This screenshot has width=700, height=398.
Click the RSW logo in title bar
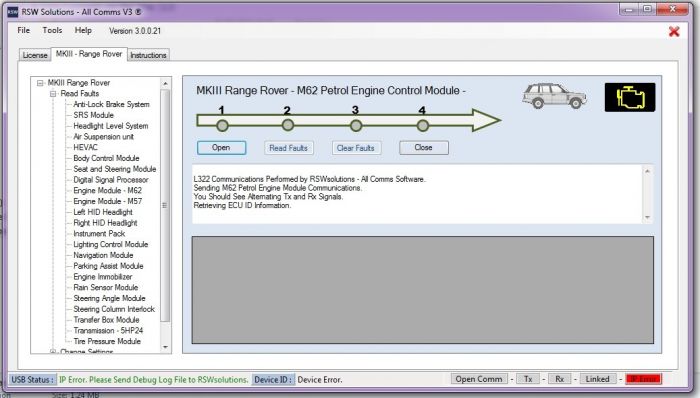coord(13,12)
